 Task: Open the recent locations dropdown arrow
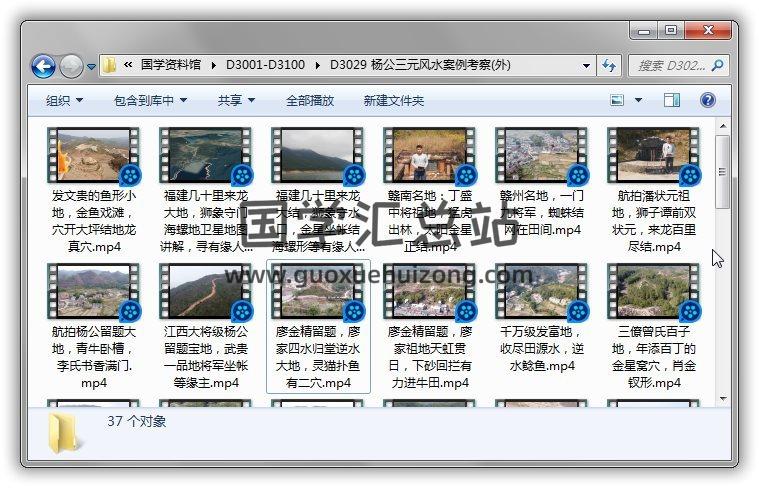pos(91,67)
